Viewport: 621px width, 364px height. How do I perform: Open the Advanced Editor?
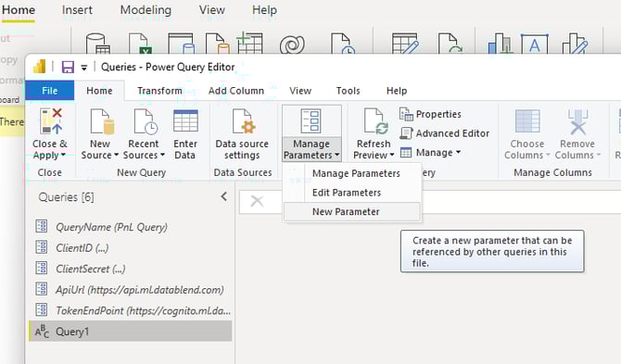click(x=444, y=133)
